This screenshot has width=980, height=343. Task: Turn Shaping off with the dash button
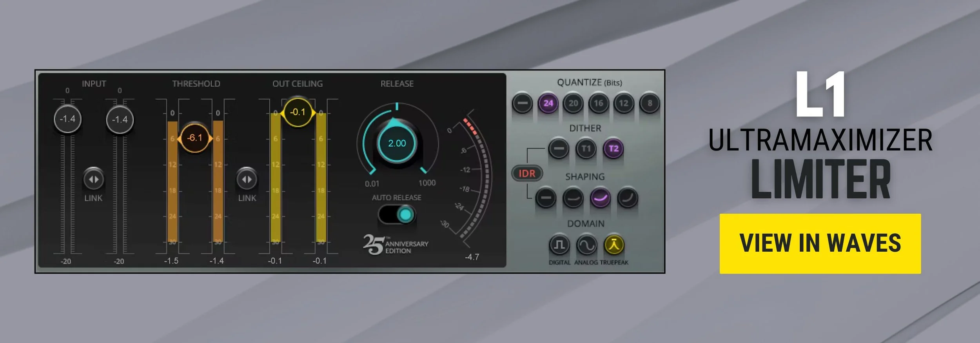coord(546,198)
